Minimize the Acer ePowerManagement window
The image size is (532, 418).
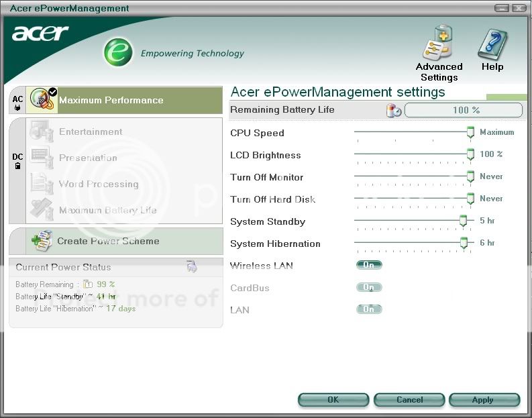[501, 8]
